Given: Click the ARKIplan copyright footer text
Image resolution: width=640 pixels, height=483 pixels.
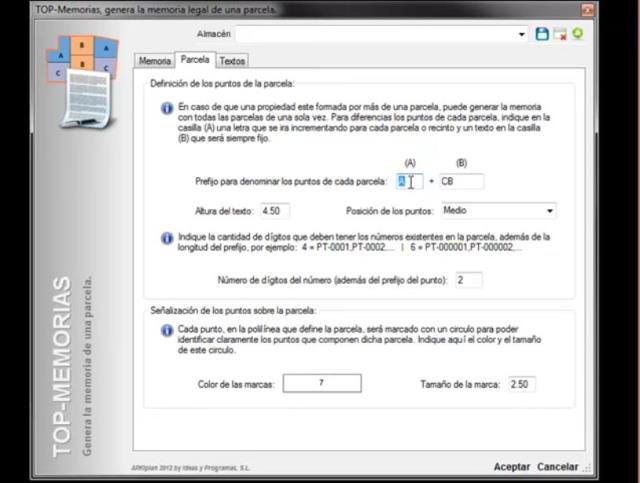Looking at the screenshot, I should click(190, 468).
